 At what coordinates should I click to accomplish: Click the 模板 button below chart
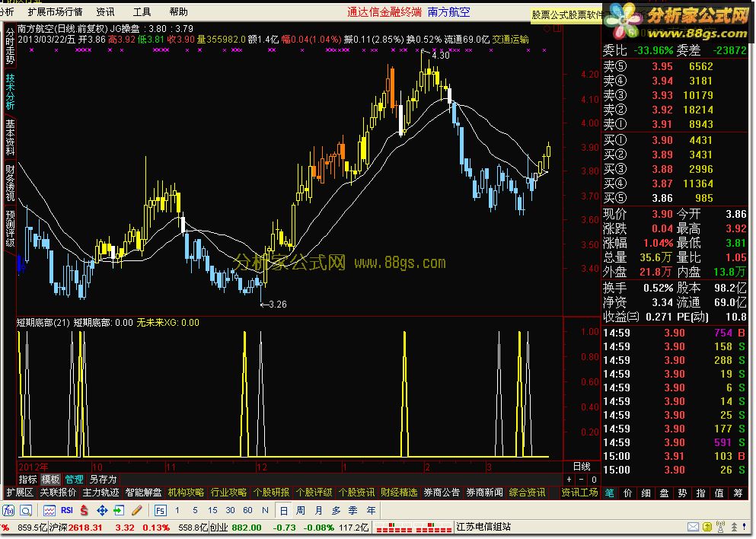click(x=50, y=479)
